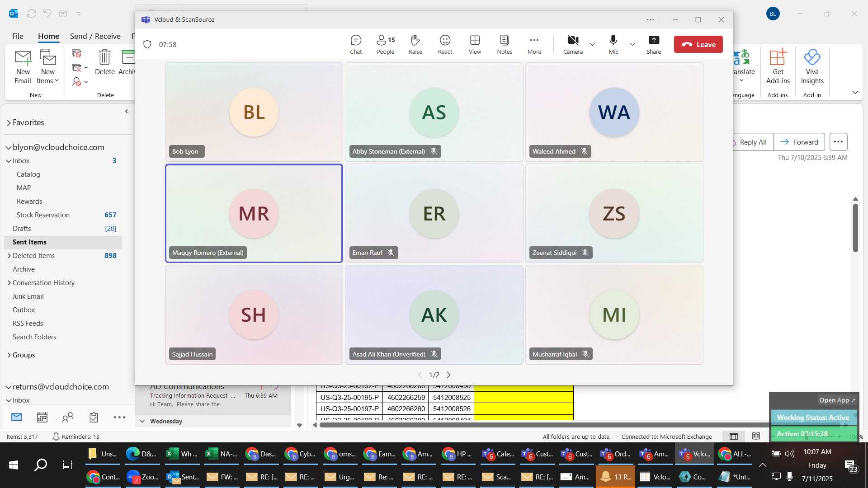Switch to Outlook Tasks view

point(94,417)
